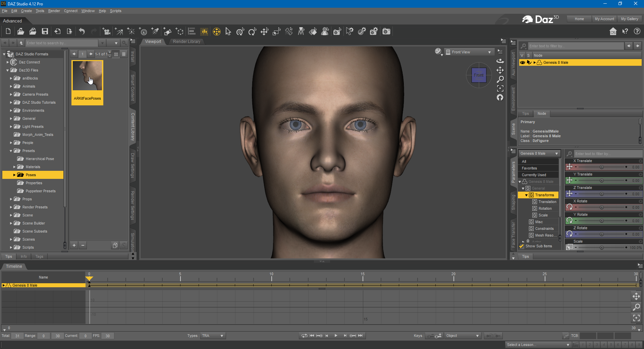Open the Help question mark icon
The width and height of the screenshot is (644, 349).
[x=637, y=32]
